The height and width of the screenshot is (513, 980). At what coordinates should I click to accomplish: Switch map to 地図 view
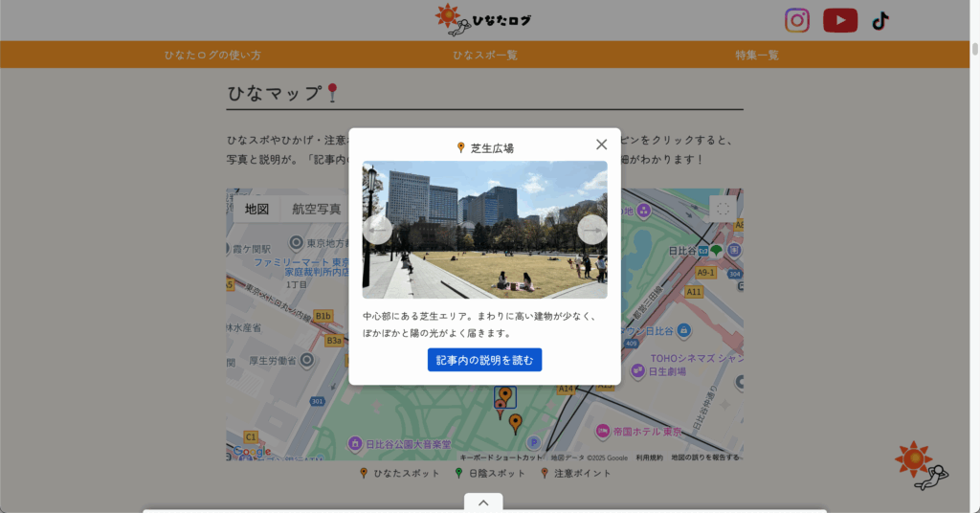click(256, 209)
